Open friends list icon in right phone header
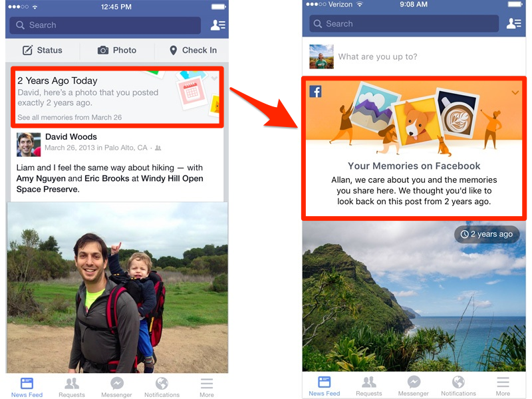Image resolution: width=532 pixels, height=399 pixels. click(513, 23)
